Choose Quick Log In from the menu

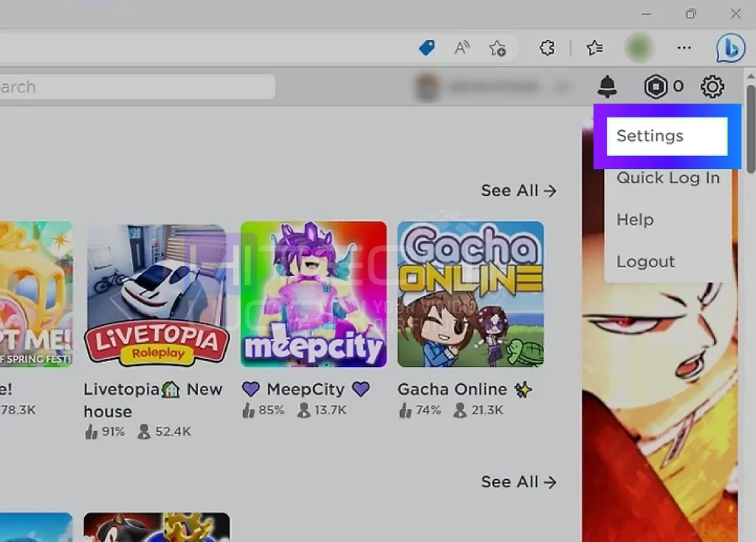click(667, 177)
